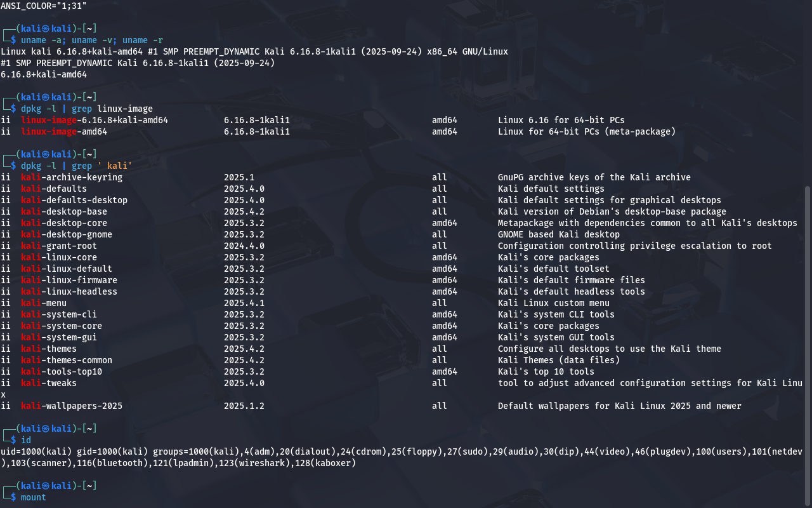Click the kali-tools-top10 package name
812x508 pixels.
61,371
